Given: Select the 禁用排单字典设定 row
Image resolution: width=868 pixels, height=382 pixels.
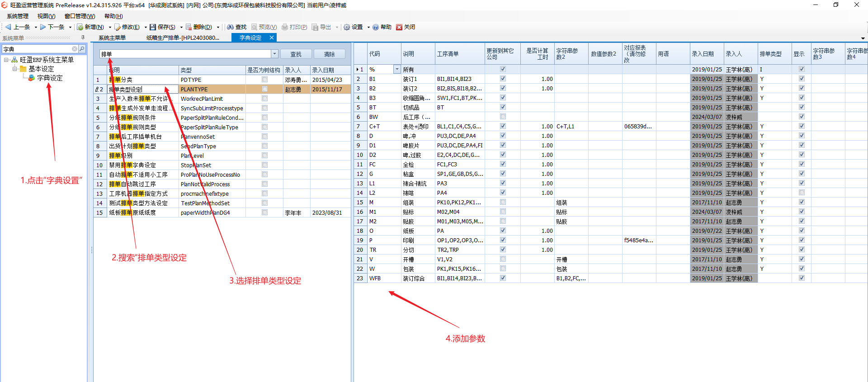Looking at the screenshot, I should 222,165.
